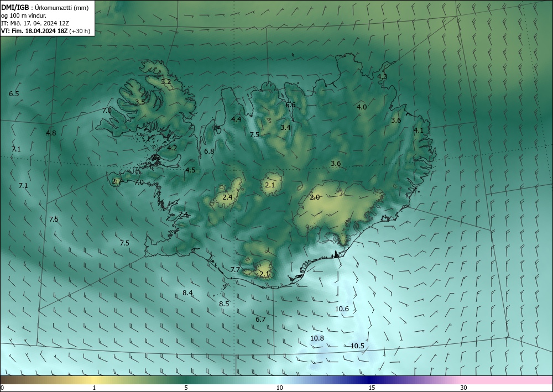Click the 4.2 value in the Westfjords south
The image size is (553, 392).
click(x=172, y=148)
